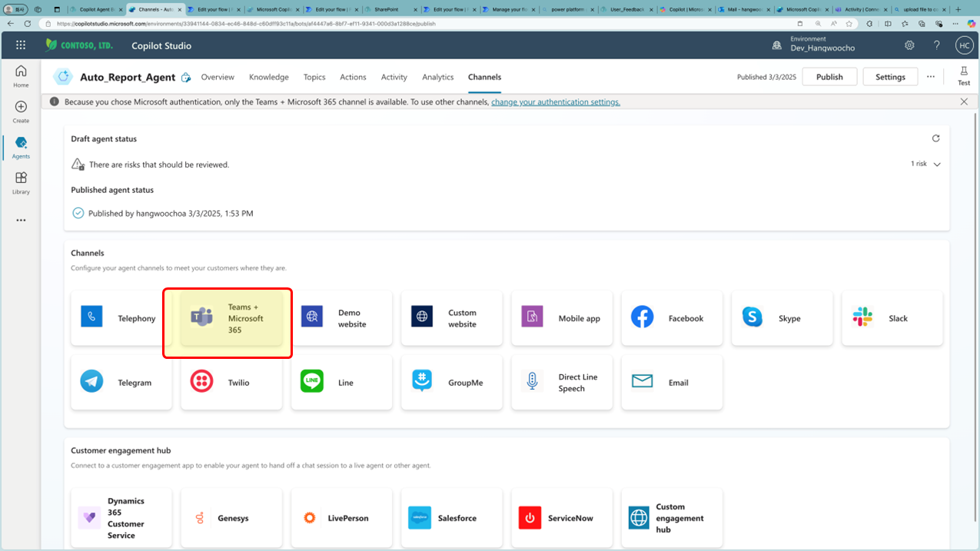Viewport: 980px width, 551px height.
Task: Click the edit icon beside agent name
Action: tap(186, 77)
